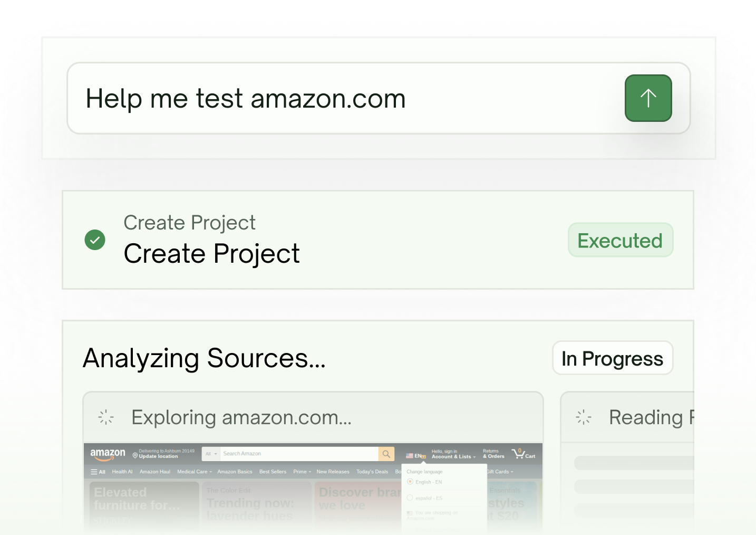Submit prompt with green arrow button

[x=648, y=98]
